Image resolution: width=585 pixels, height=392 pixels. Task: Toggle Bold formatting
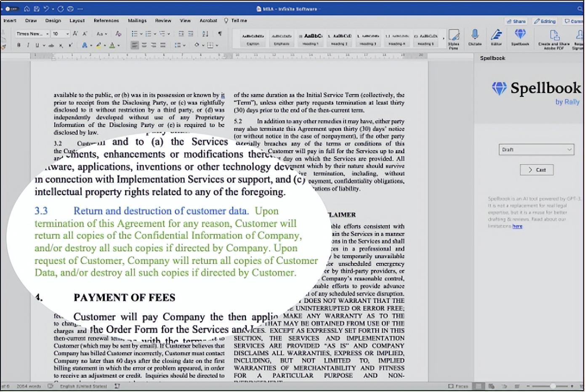(19, 45)
